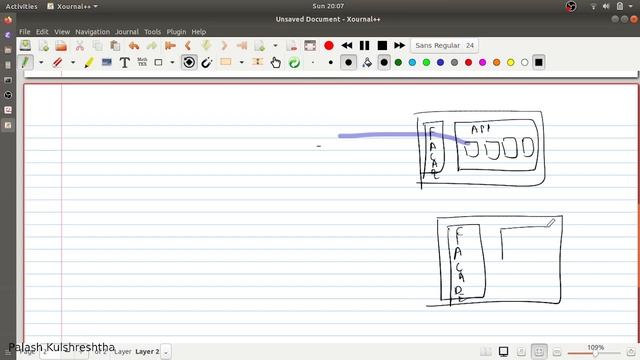Image resolution: width=640 pixels, height=360 pixels.
Task: Click the Delete page icon
Action: (x=291, y=45)
